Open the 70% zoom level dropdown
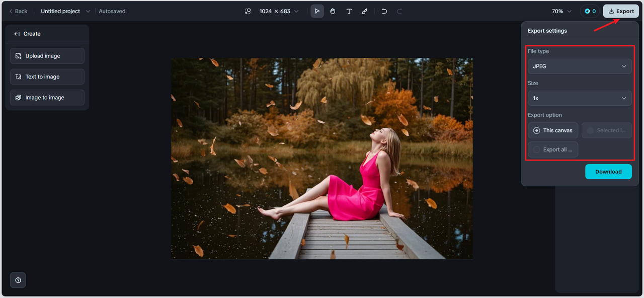644x298 pixels. click(x=561, y=11)
